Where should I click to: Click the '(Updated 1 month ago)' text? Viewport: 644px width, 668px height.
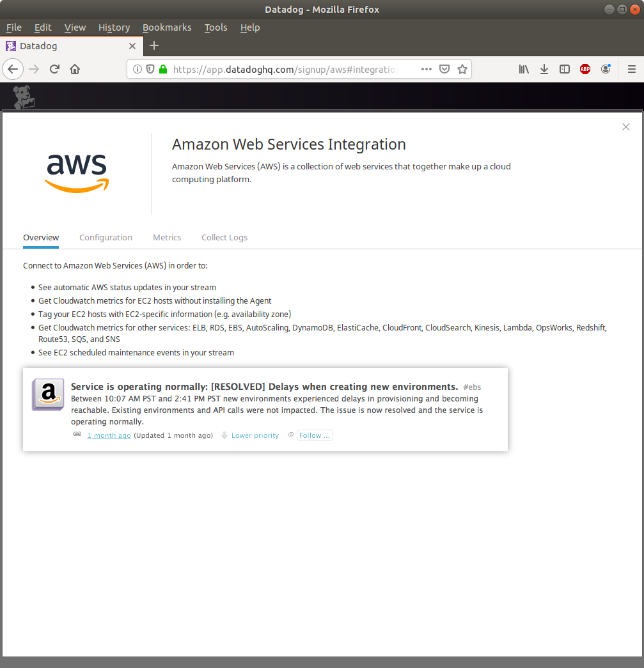point(173,435)
